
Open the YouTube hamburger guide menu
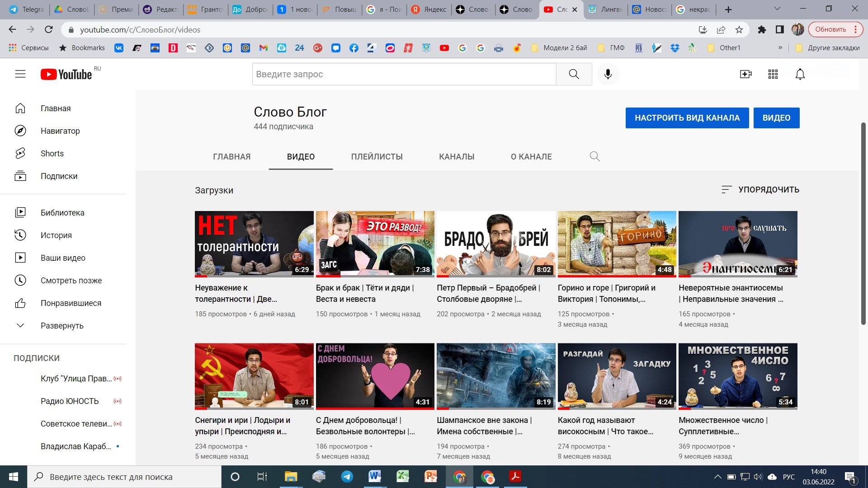[20, 74]
